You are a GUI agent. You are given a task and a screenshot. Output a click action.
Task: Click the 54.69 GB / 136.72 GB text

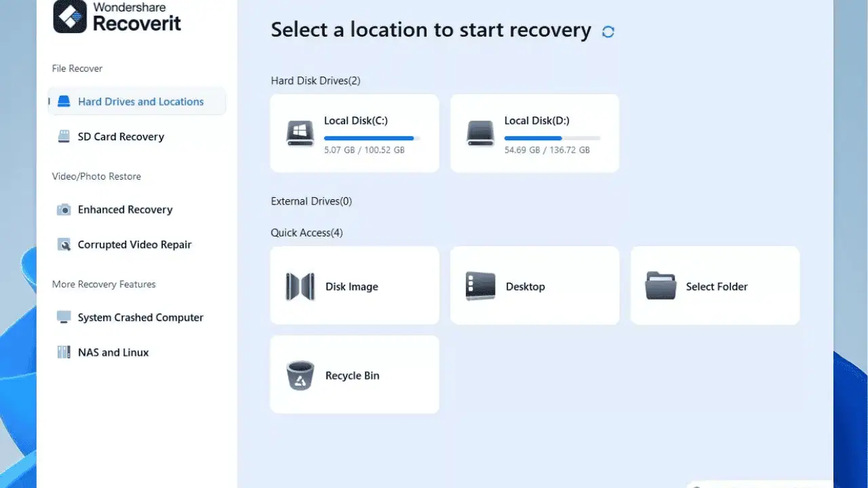pos(547,150)
